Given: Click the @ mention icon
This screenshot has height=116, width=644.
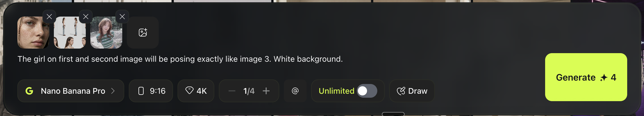Looking at the screenshot, I should pyautogui.click(x=295, y=91).
